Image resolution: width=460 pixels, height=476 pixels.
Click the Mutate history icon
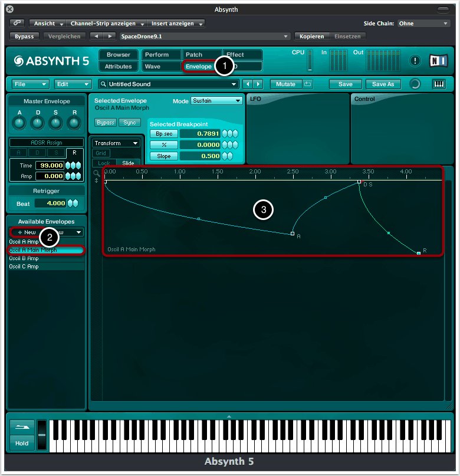308,84
